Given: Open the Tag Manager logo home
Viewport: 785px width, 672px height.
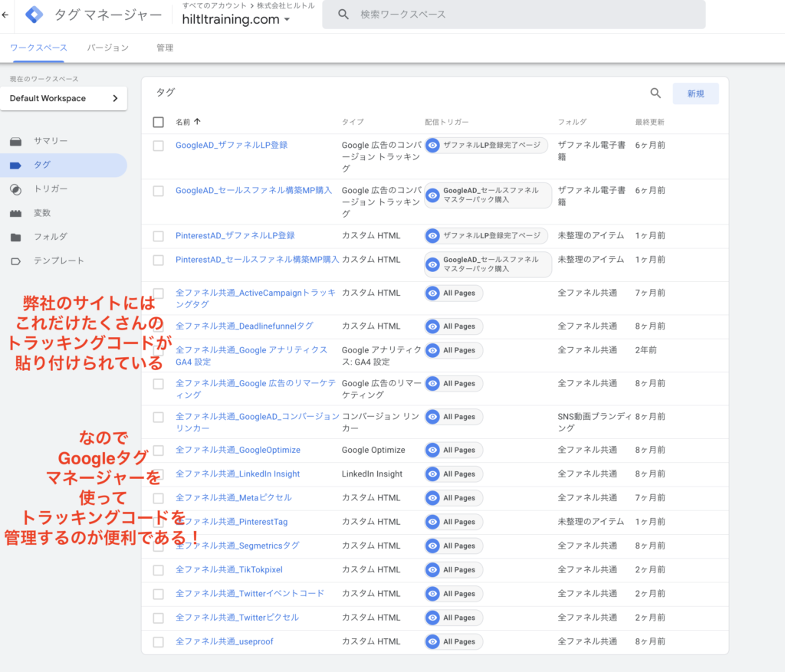Looking at the screenshot, I should tap(34, 15).
